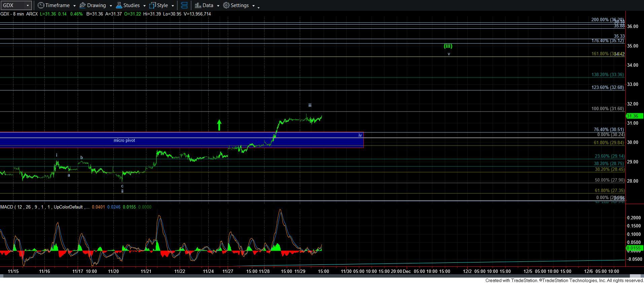Expand the Drawing dropdown arrow
Viewport: 644px width, 283px height.
point(111,6)
